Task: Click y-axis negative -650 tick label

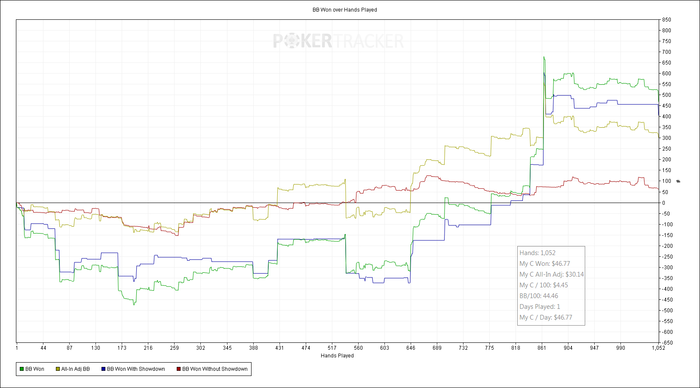Action: pyautogui.click(x=667, y=343)
